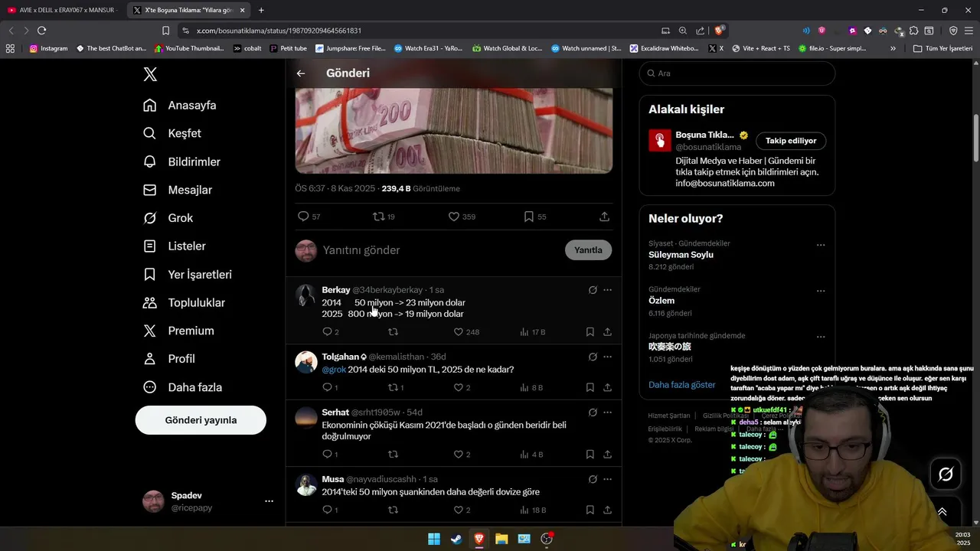Open Instagram bookmark
980x551 pixels.
click(48, 48)
